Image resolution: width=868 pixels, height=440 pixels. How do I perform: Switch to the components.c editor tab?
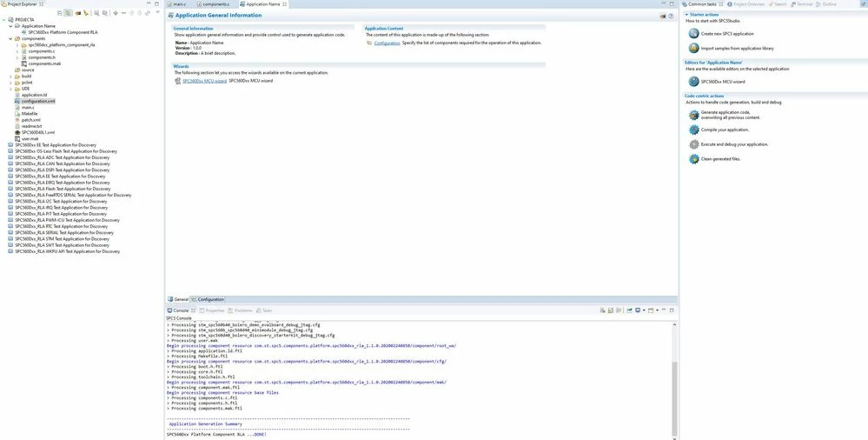(x=213, y=3)
